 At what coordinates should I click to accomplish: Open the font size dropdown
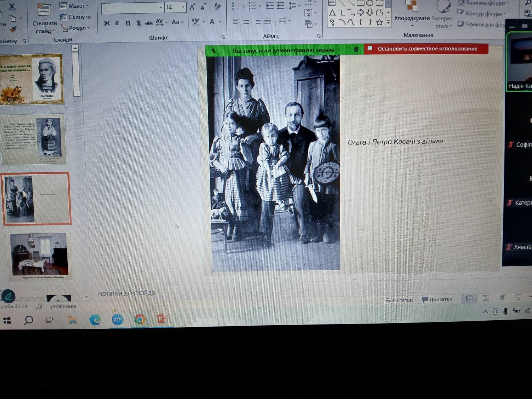pyautogui.click(x=183, y=7)
